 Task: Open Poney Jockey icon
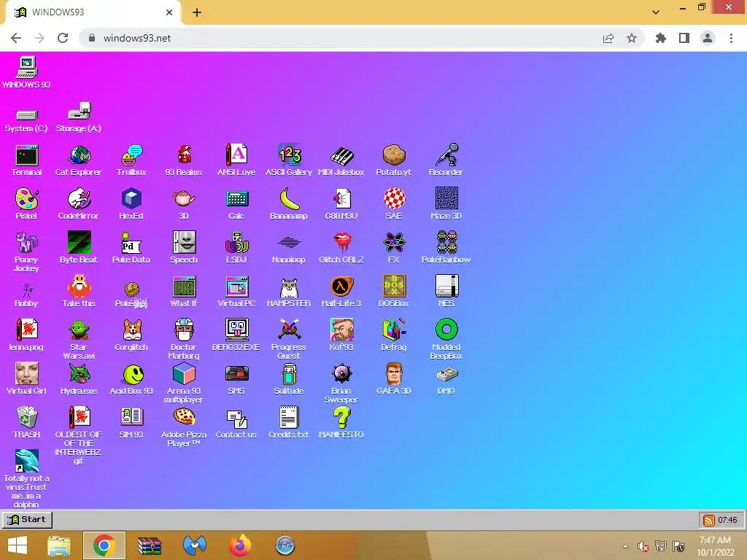[26, 252]
